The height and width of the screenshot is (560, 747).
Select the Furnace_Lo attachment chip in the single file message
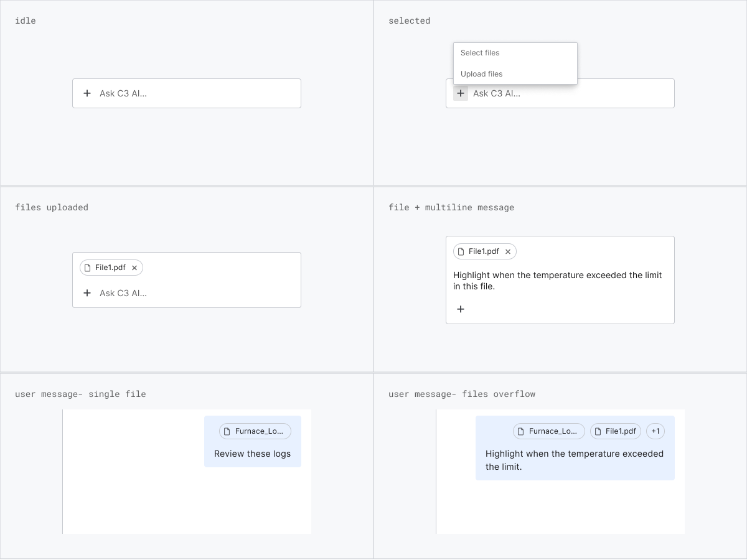point(255,431)
